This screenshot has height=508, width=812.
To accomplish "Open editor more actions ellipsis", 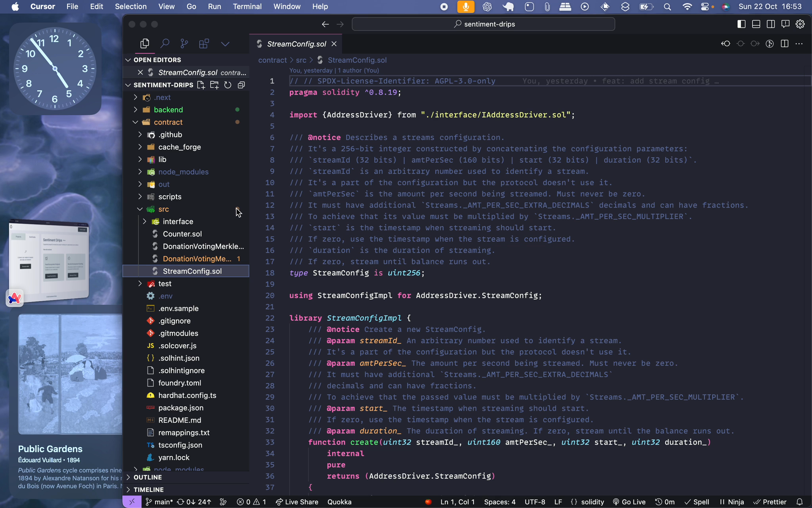I will pyautogui.click(x=799, y=44).
